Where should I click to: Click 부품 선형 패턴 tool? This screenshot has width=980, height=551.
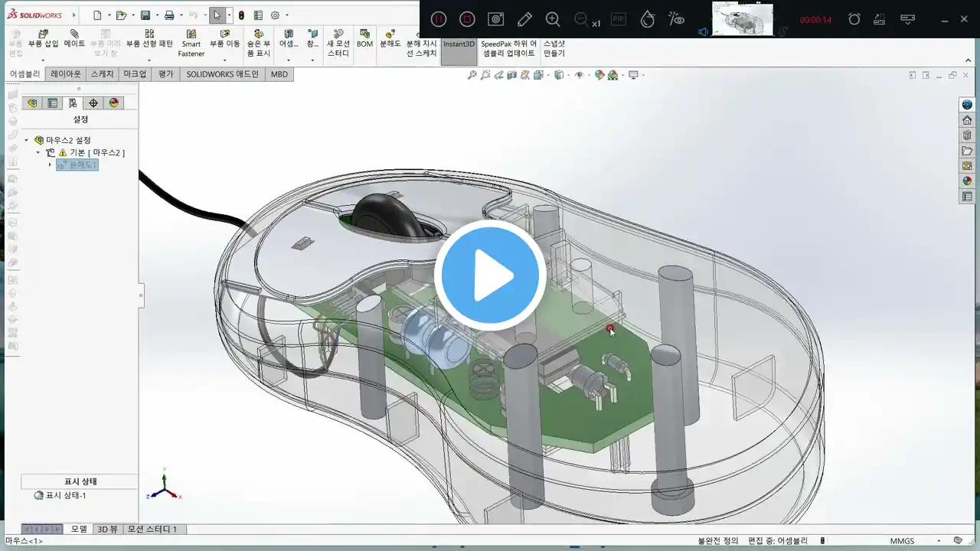(149, 39)
